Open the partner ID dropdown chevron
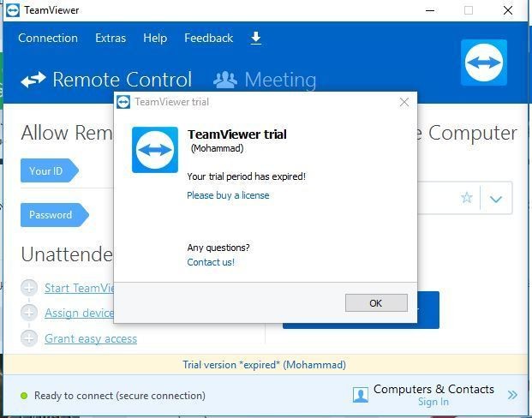 496,199
